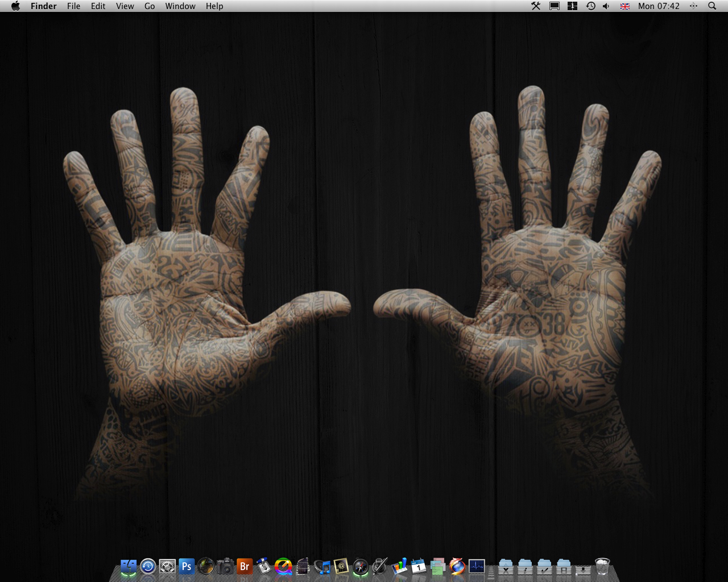Image resolution: width=728 pixels, height=582 pixels.
Task: Open System Preferences gear icon in Dock
Action: (167, 566)
